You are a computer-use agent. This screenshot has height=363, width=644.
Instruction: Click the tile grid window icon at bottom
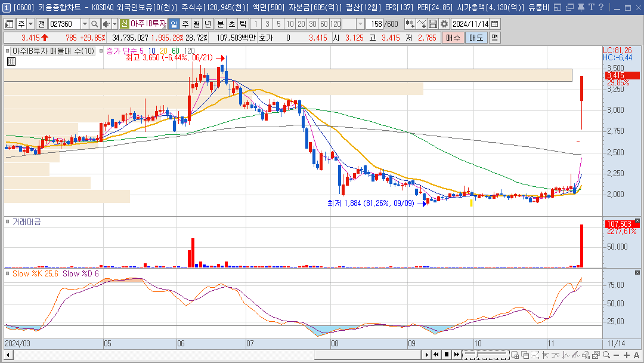click(515, 355)
